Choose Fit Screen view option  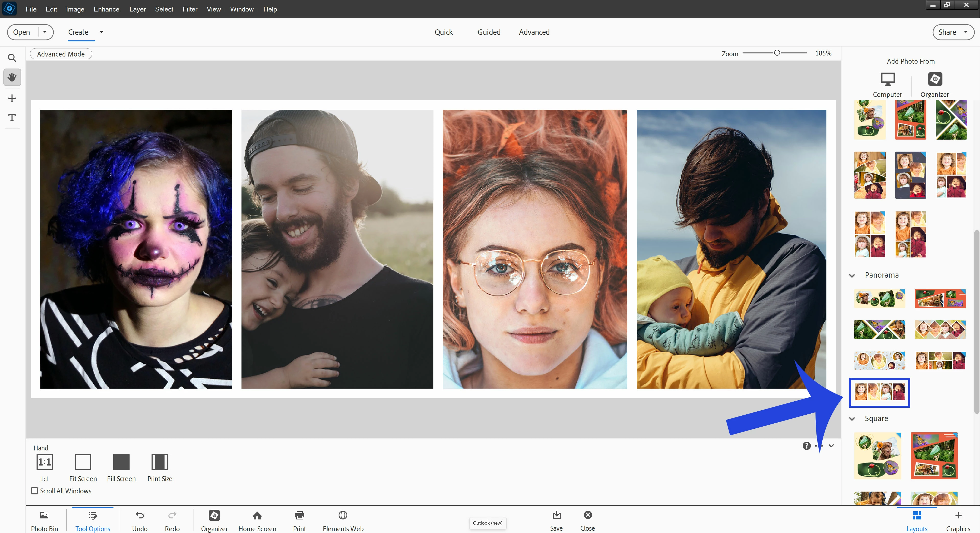click(x=83, y=468)
